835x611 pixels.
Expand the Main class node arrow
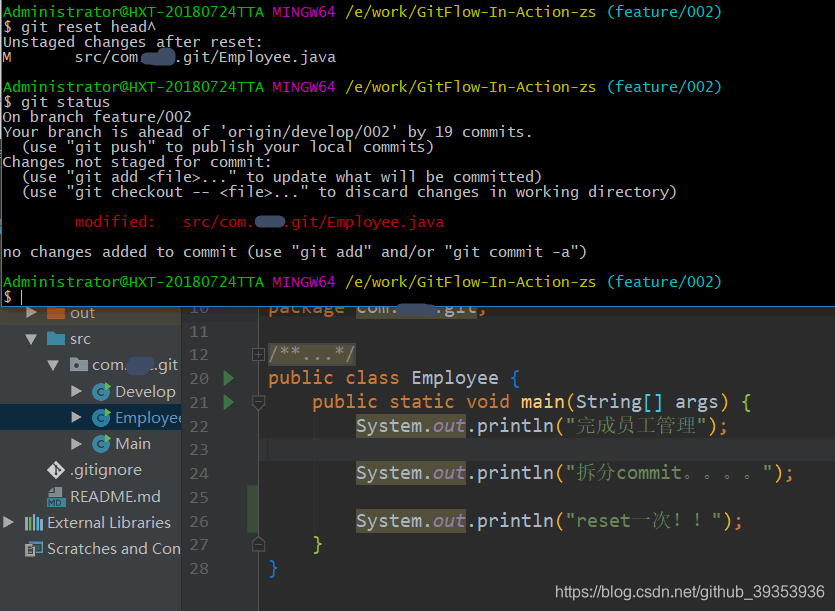tap(76, 443)
